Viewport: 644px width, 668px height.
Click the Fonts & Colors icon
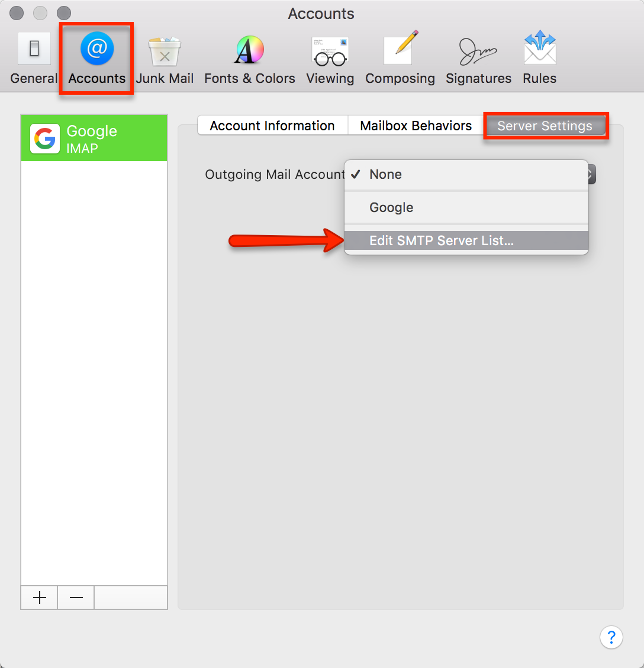click(249, 56)
